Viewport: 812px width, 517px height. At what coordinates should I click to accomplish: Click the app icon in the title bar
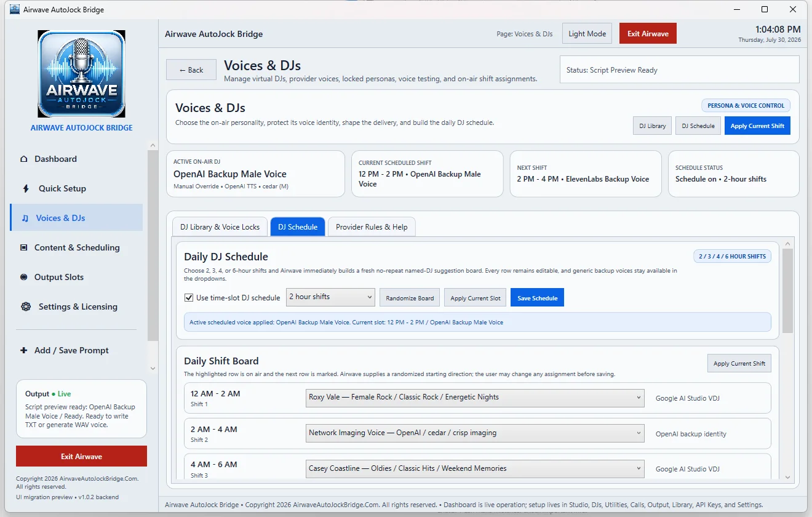pos(15,9)
